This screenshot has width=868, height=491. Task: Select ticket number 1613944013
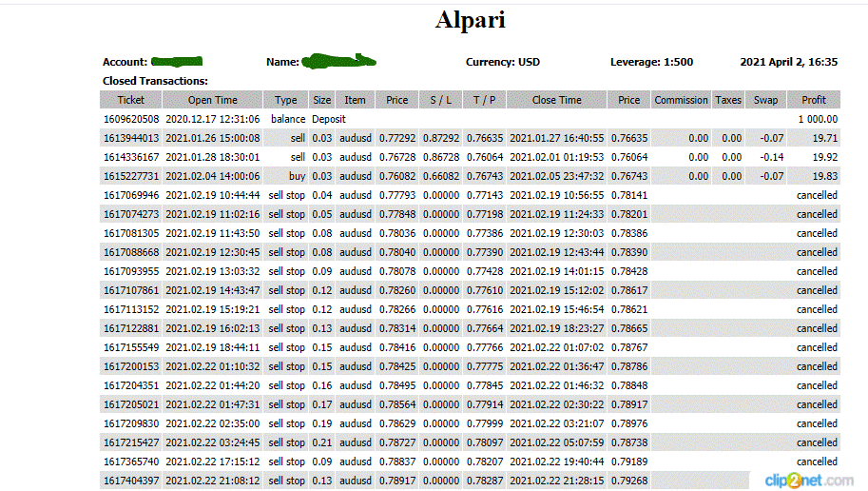pyautogui.click(x=131, y=138)
